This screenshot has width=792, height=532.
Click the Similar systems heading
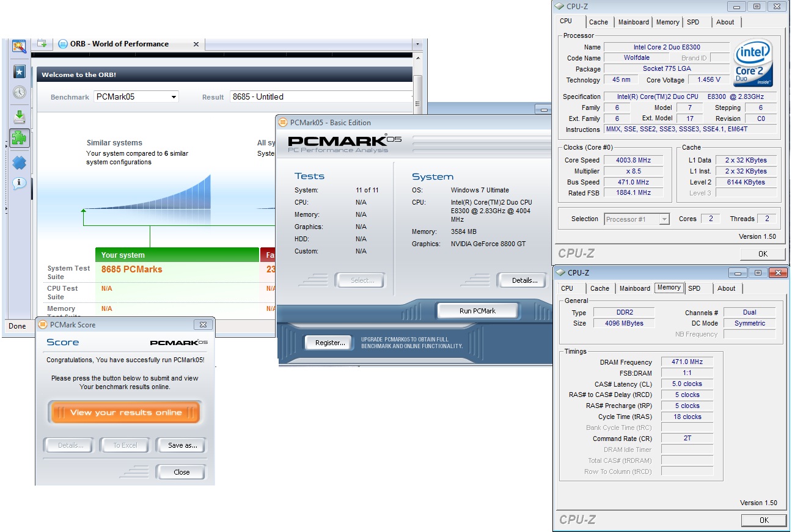(114, 143)
